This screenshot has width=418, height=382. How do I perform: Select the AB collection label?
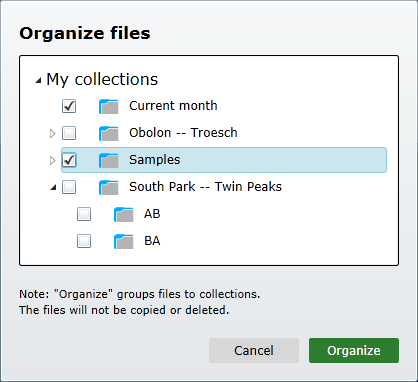pyautogui.click(x=152, y=214)
